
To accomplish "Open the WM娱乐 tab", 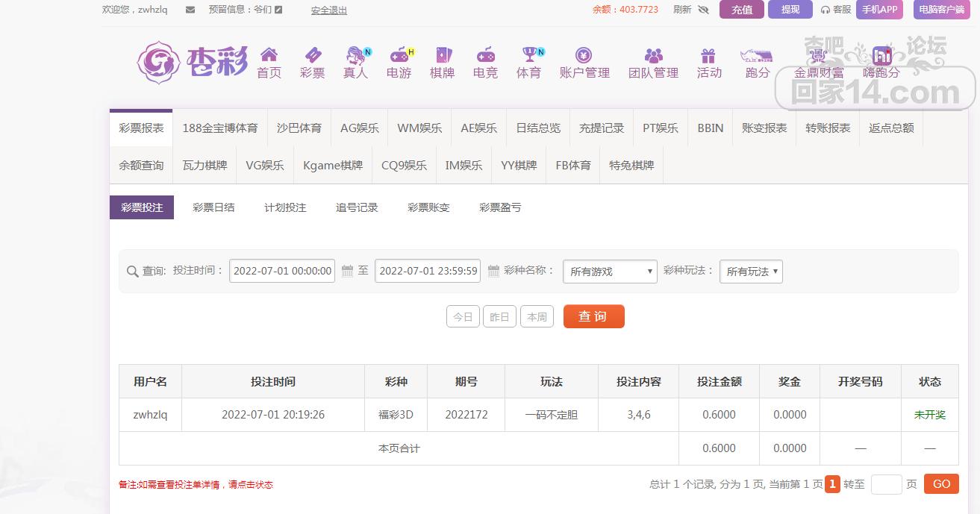I will 419,128.
